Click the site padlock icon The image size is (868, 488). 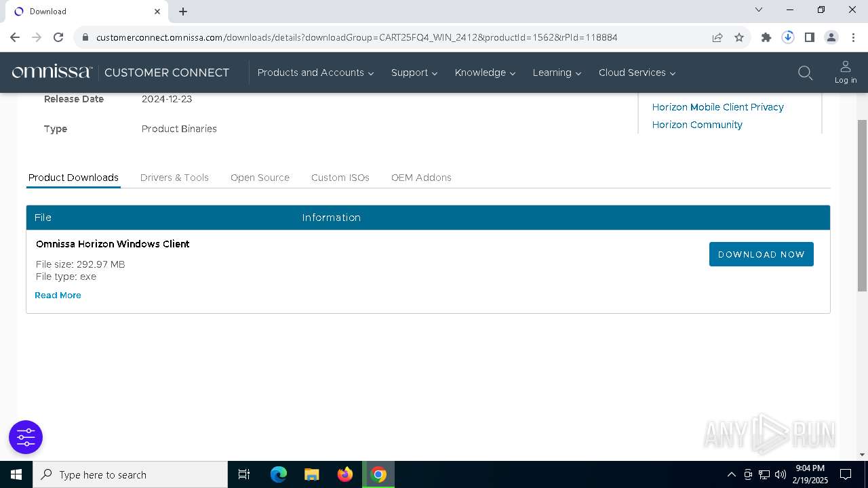click(85, 37)
